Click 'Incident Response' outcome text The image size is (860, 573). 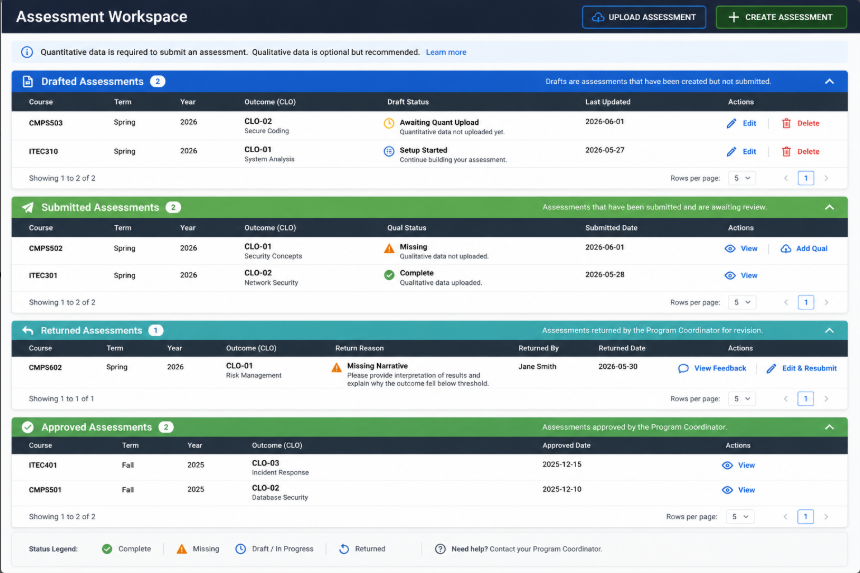[x=280, y=473]
